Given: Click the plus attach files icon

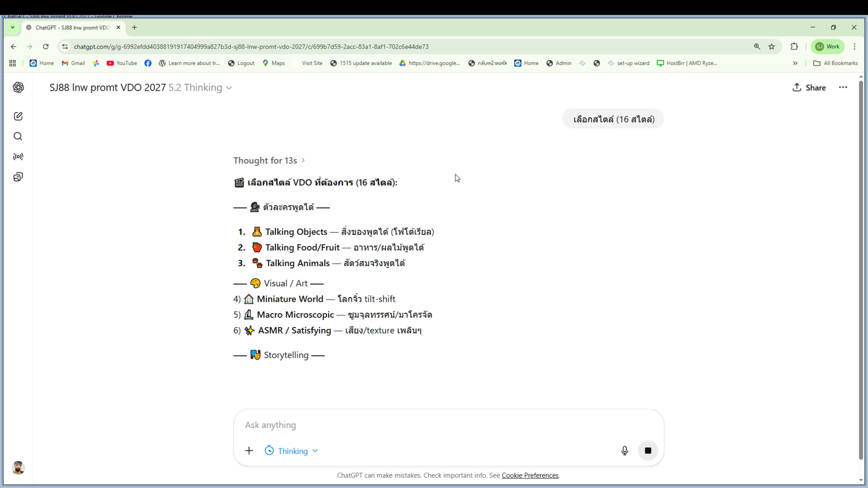Looking at the screenshot, I should click(x=249, y=450).
